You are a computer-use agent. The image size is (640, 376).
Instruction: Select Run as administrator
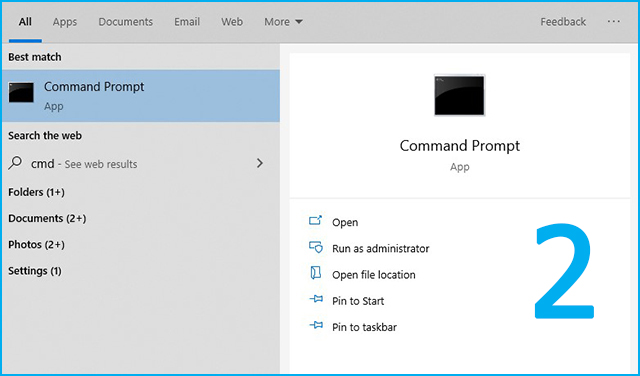click(x=380, y=248)
